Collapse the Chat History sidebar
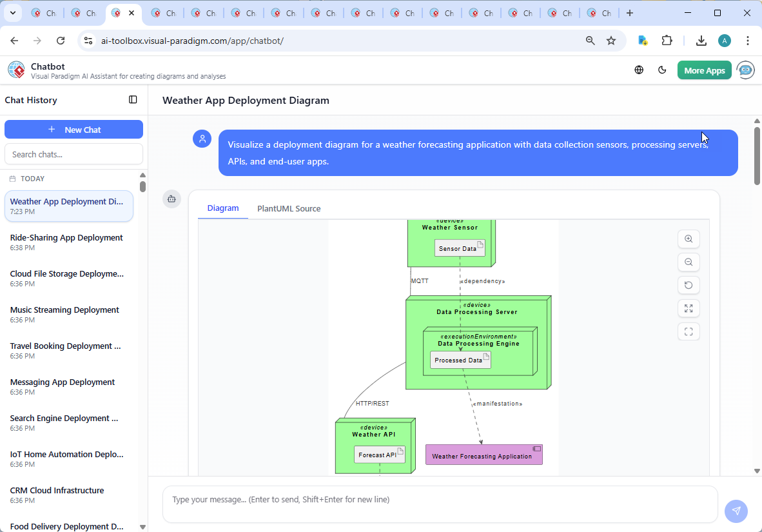762x532 pixels. coord(133,99)
